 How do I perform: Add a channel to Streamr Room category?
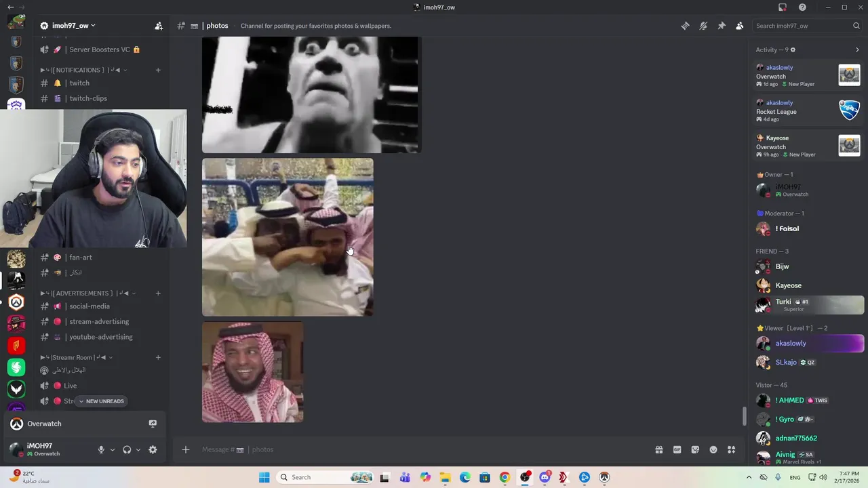(x=158, y=357)
